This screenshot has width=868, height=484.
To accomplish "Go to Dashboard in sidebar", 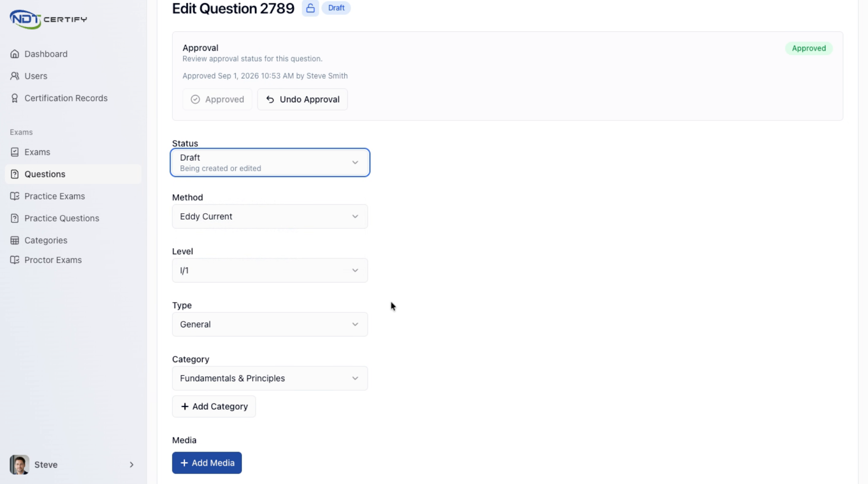I will [73, 54].
